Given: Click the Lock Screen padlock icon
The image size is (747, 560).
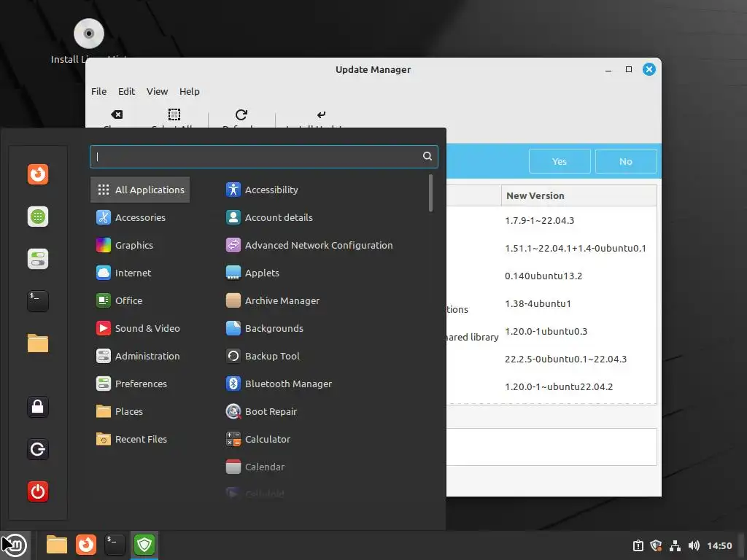Looking at the screenshot, I should click(38, 407).
